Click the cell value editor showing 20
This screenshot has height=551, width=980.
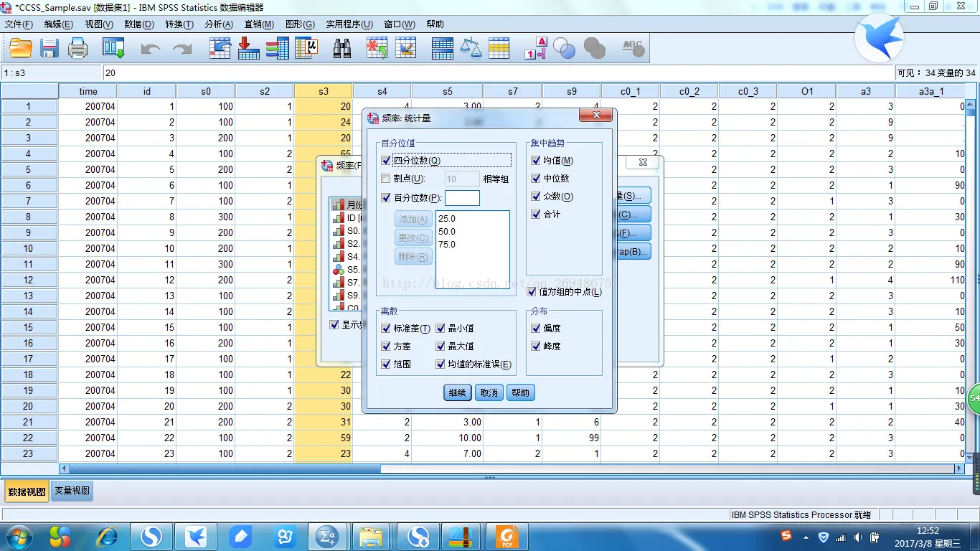(498, 72)
